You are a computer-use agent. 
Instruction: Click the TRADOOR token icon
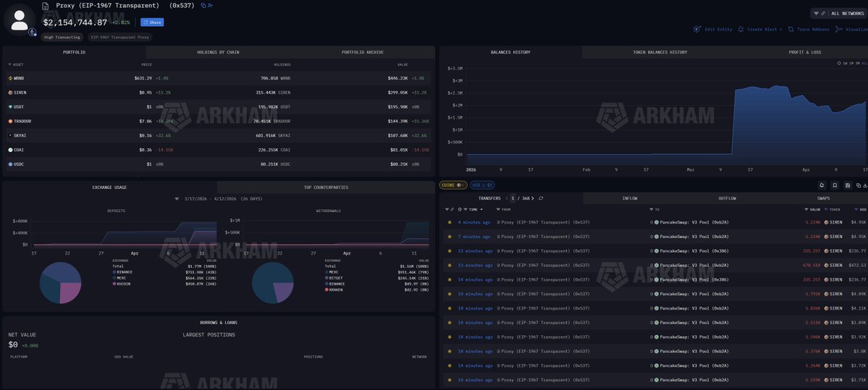(10, 121)
